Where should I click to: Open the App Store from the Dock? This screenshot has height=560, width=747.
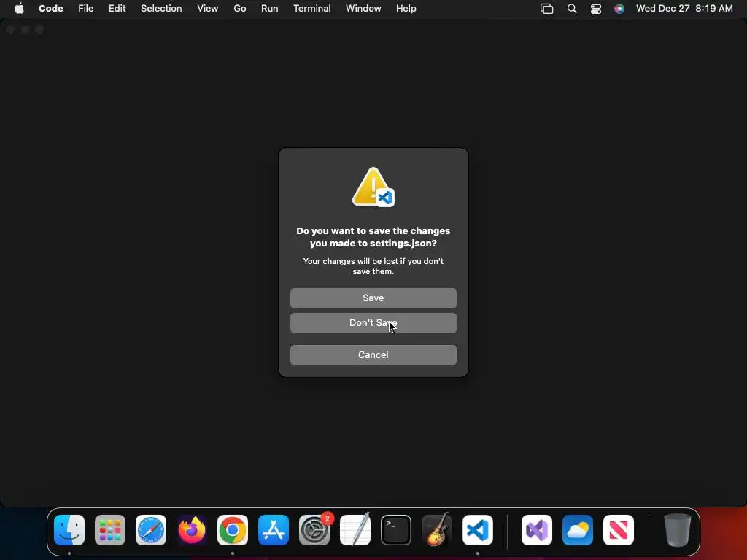[x=274, y=530]
